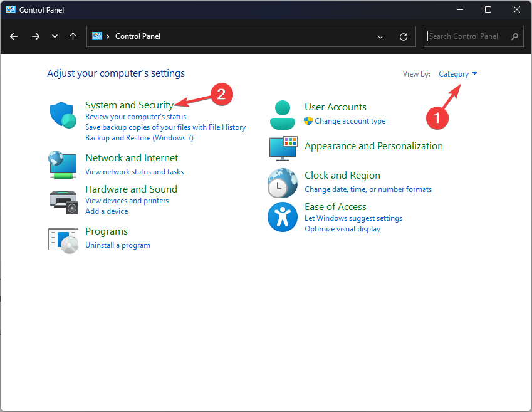The height and width of the screenshot is (412, 532).
Task: Click the Clock and Region globe icon
Action: click(x=282, y=183)
